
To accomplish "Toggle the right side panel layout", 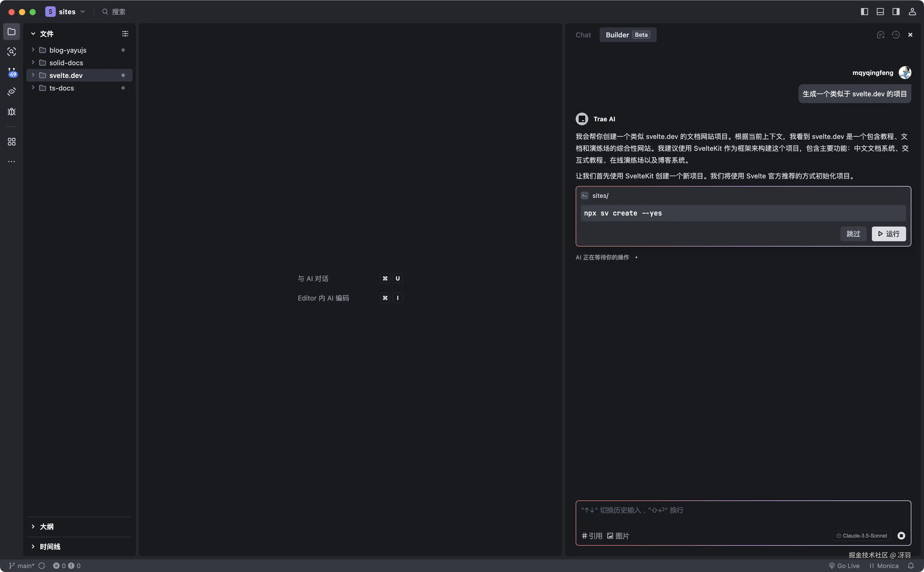I will [x=896, y=12].
